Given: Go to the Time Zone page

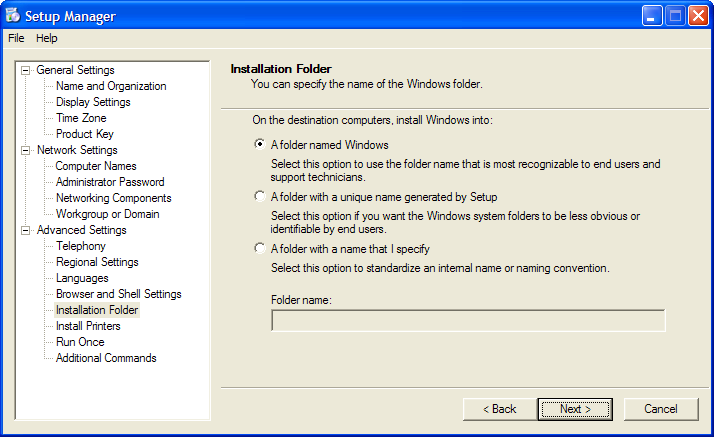Looking at the screenshot, I should 81,118.
